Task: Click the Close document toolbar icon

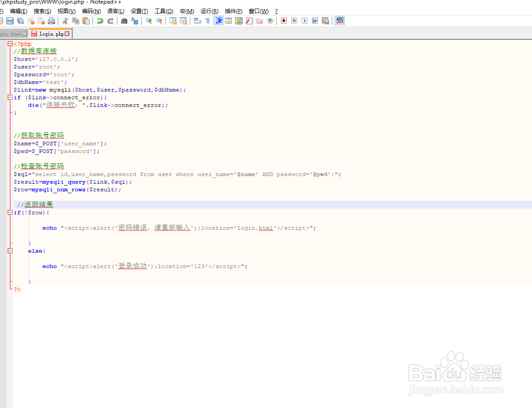Action: [31, 21]
